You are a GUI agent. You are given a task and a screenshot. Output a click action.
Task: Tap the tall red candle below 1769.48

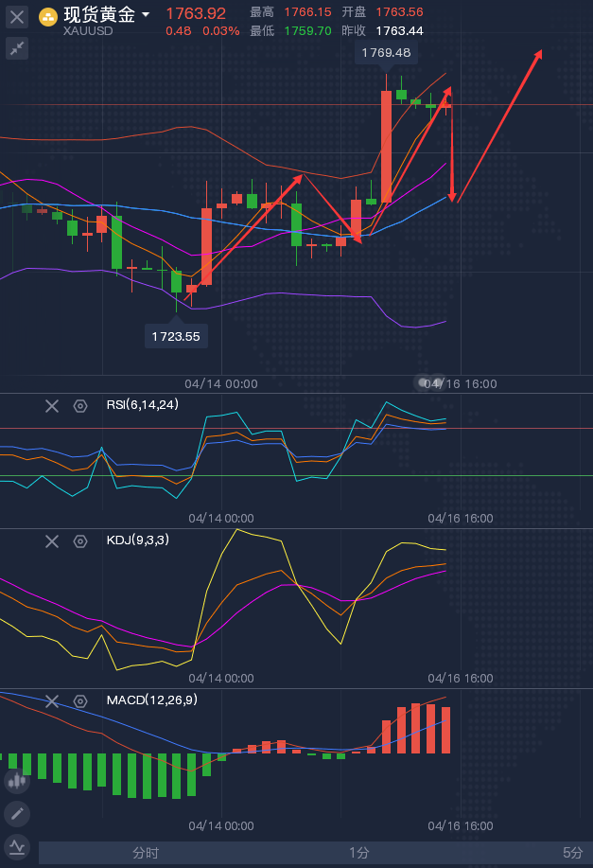point(386,146)
